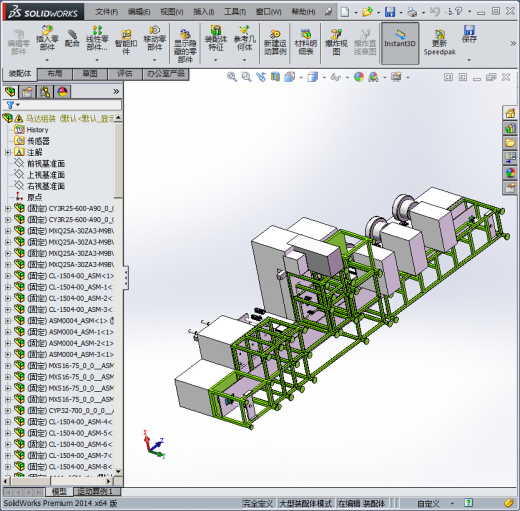Toggle the Instant3D button

click(x=400, y=43)
